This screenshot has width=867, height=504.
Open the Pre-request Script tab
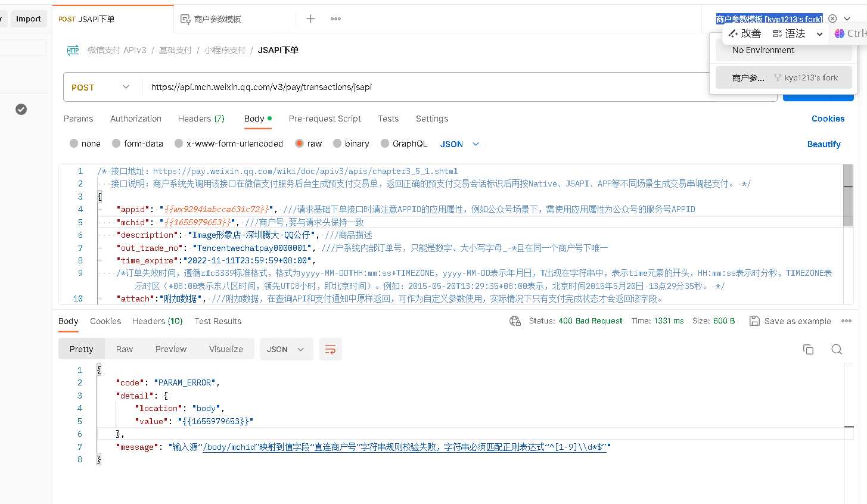tap(325, 119)
